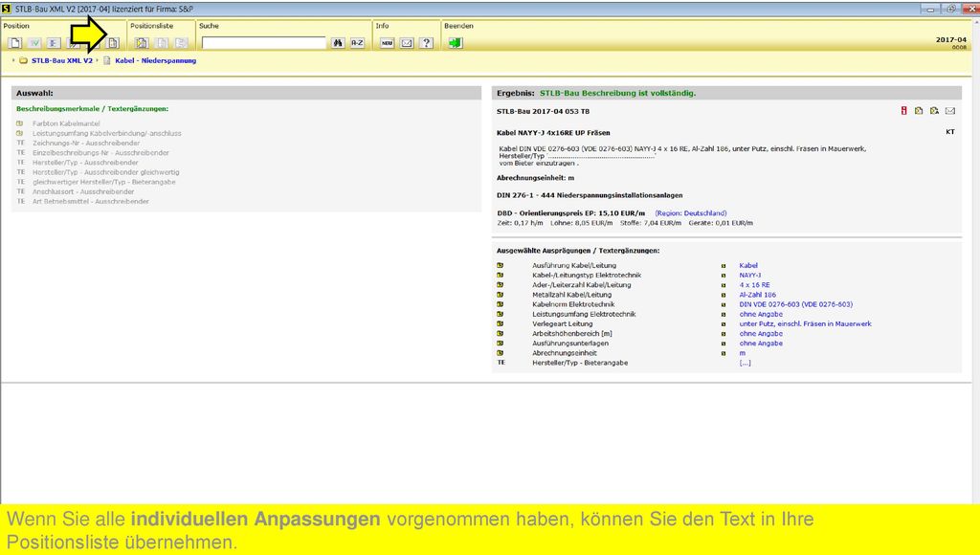Click the small icon before the NAYY-J value
Screen dimensions: 980x555
pos(724,276)
